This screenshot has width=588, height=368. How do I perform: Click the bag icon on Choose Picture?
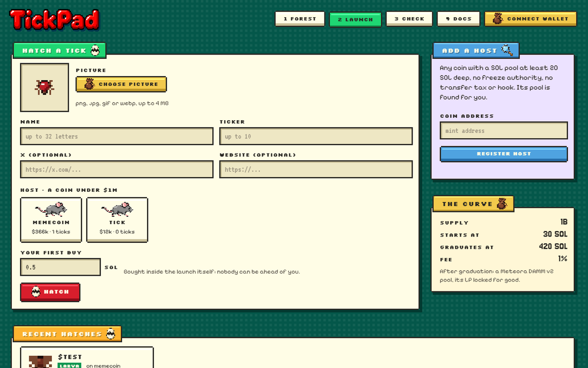tap(89, 84)
